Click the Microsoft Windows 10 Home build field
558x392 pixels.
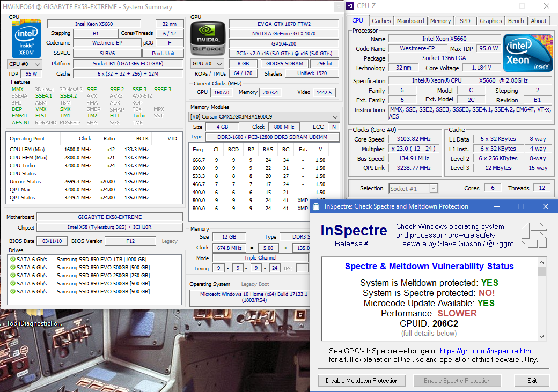click(x=249, y=298)
